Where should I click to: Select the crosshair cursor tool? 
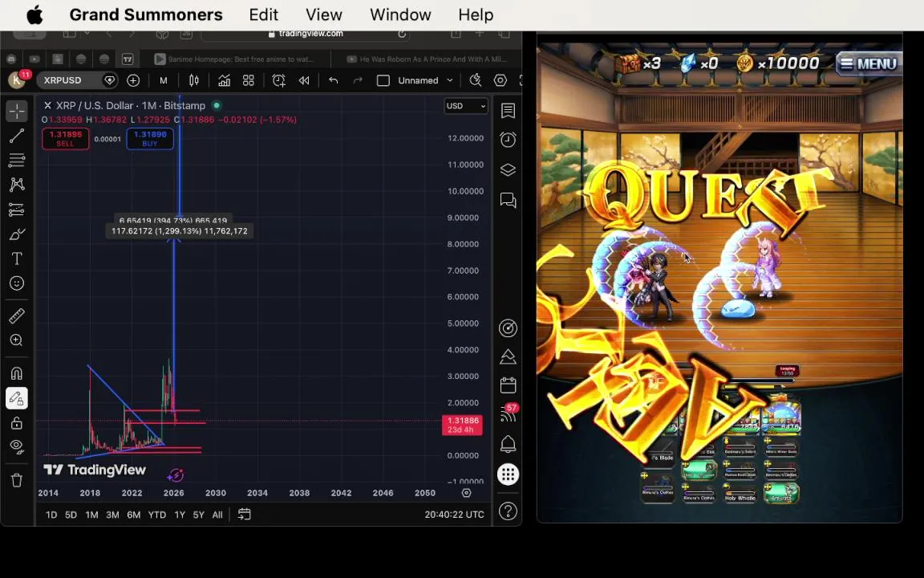(17, 111)
